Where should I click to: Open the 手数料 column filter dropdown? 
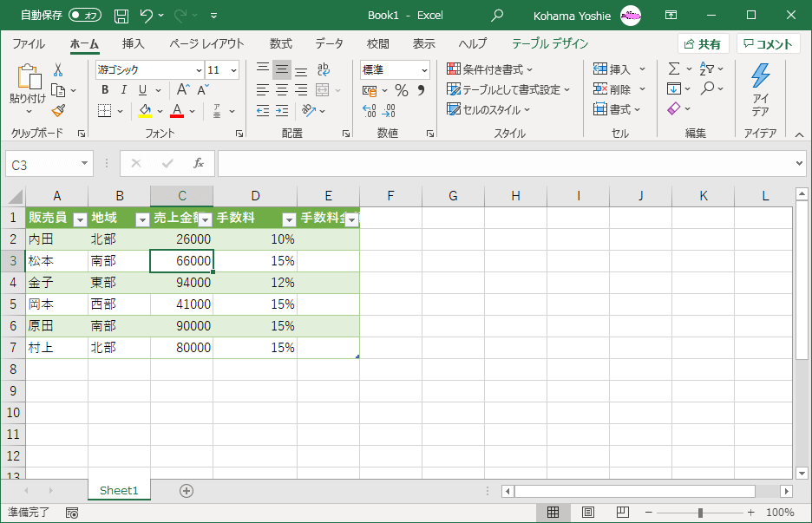coord(289,220)
